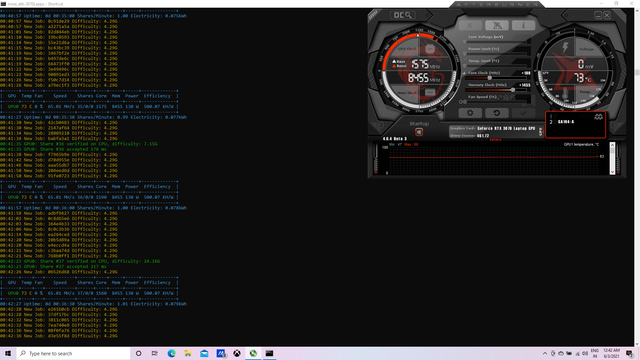This screenshot has height=360, width=640.
Task: Click the MSI dragon logo button
Action: coord(497,25)
